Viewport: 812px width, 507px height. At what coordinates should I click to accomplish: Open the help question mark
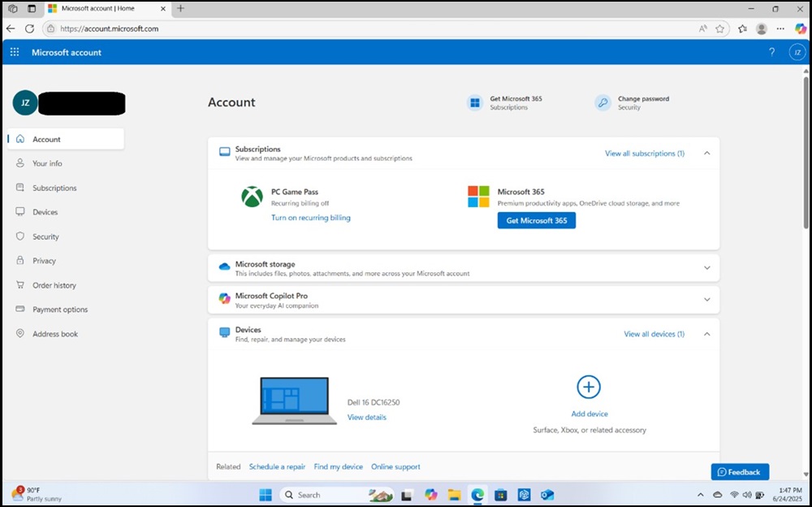point(771,52)
